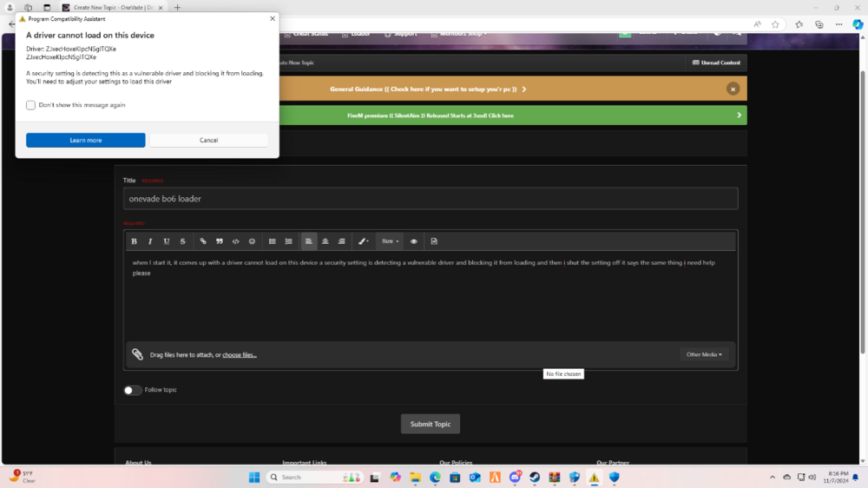This screenshot has height=488, width=868.
Task: Open browser tab actions menu icon
Action: (47, 8)
